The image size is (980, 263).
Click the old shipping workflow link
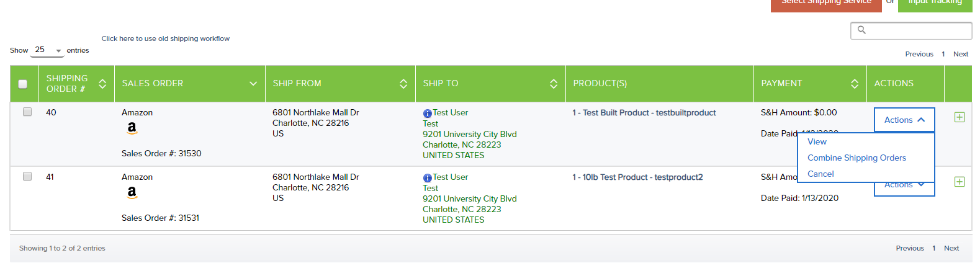click(x=166, y=38)
